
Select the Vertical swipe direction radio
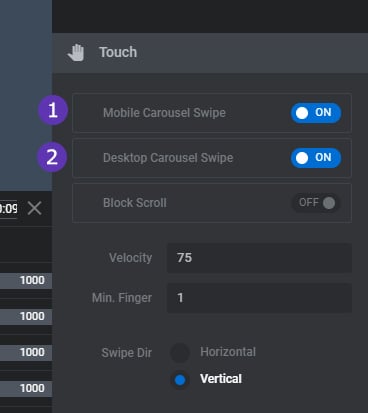[x=180, y=380]
